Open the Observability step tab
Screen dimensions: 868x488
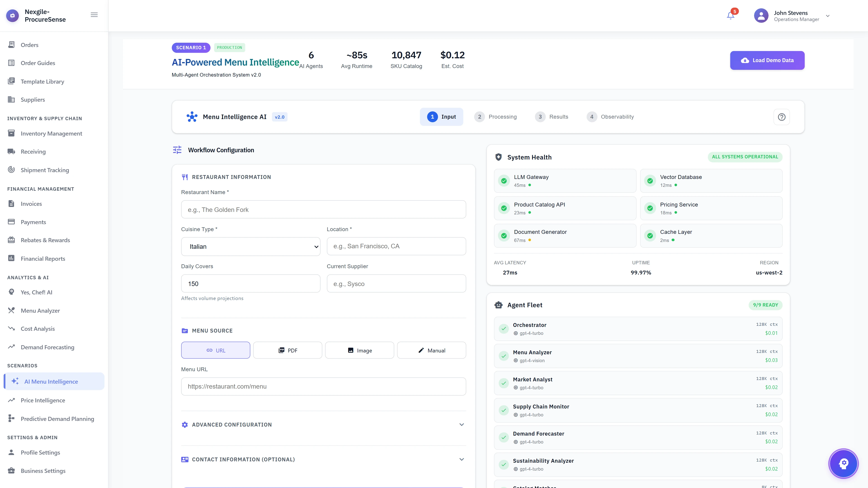610,117
